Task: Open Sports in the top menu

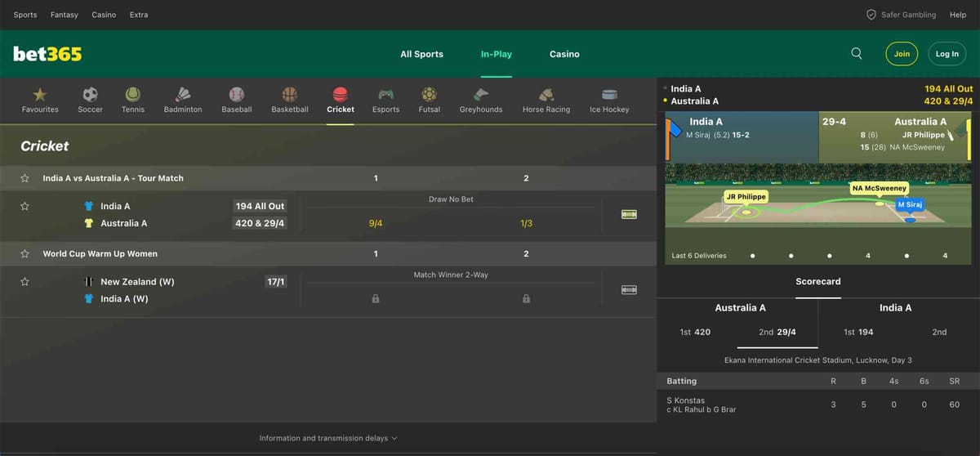Action: click(x=25, y=15)
